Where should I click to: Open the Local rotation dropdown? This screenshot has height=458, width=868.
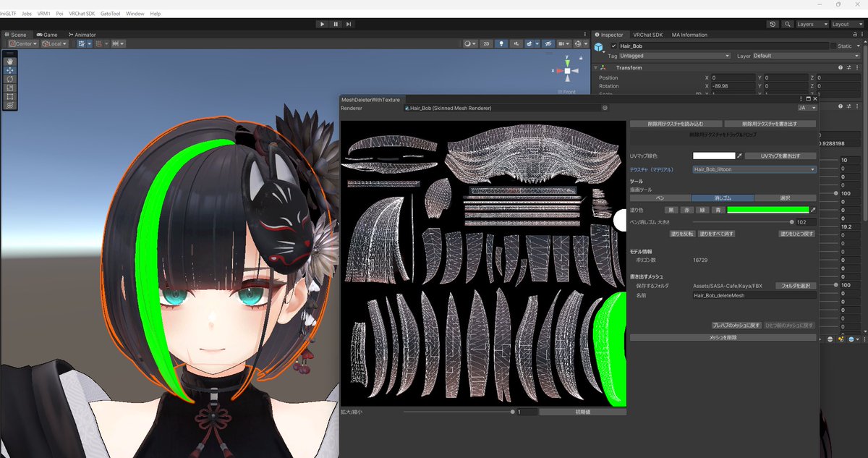[x=54, y=44]
